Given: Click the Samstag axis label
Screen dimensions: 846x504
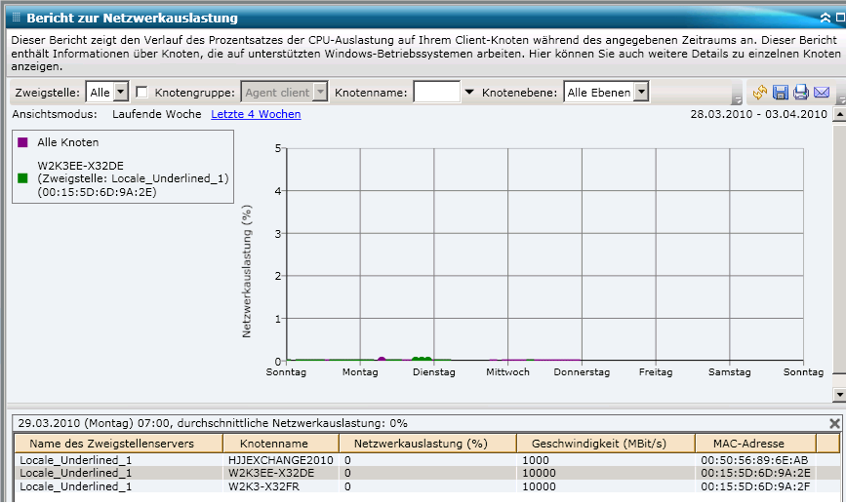Looking at the screenshot, I should point(730,372).
